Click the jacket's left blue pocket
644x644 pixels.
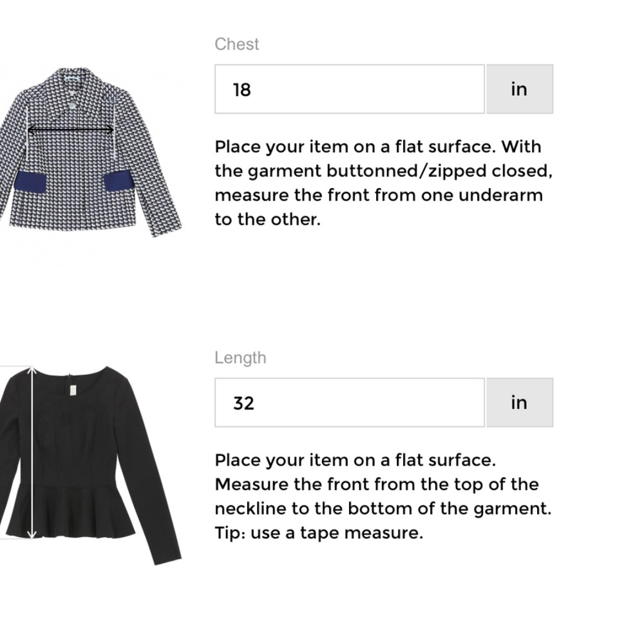(31, 182)
